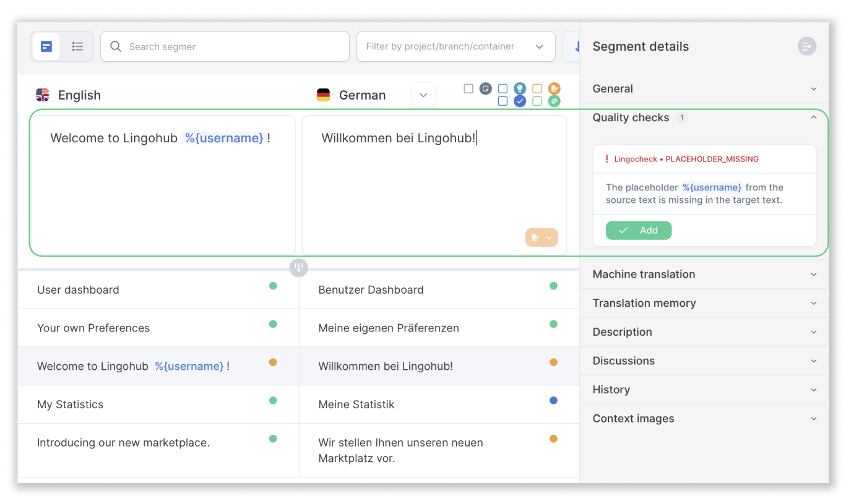
Task: Expand the History section
Action: point(704,390)
